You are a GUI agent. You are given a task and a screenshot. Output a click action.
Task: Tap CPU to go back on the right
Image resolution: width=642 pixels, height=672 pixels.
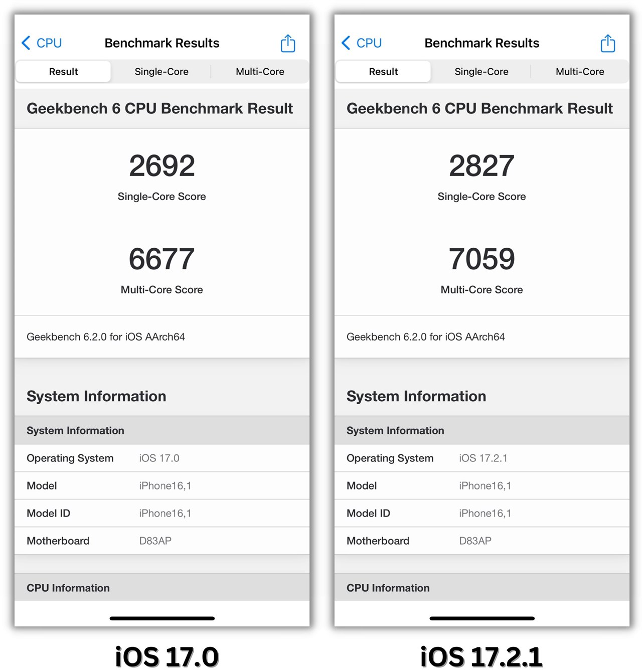click(x=368, y=43)
